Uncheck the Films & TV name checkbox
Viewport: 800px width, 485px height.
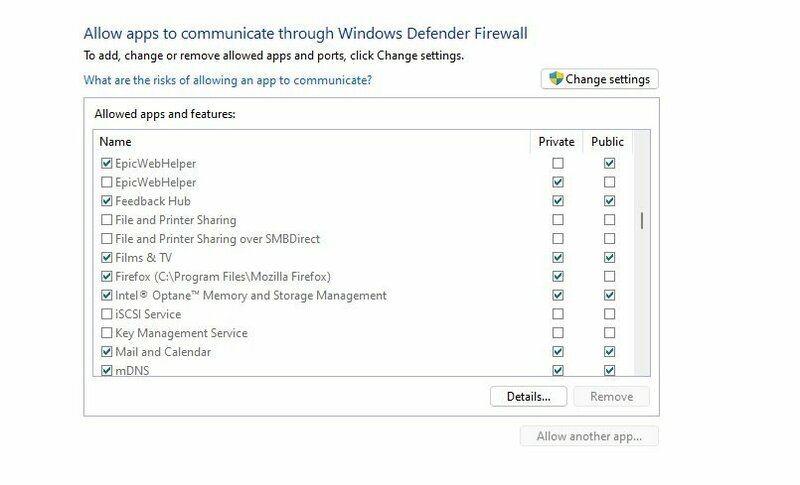107,258
